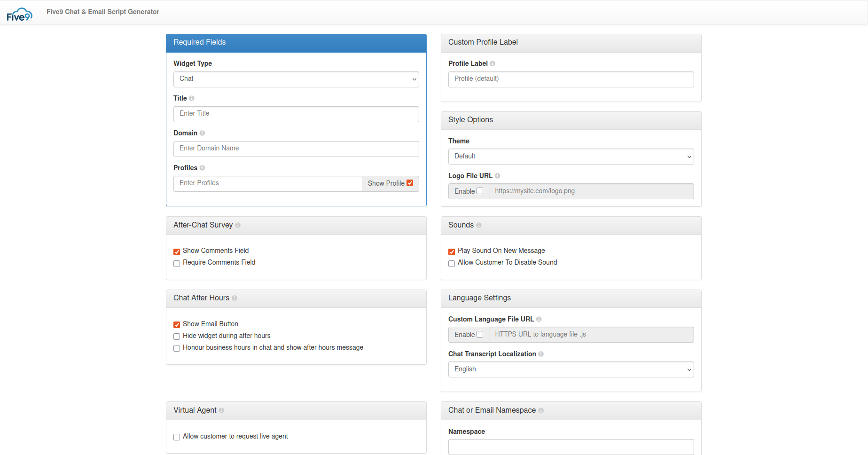Click the After-Chat Survey info icon

click(x=238, y=225)
